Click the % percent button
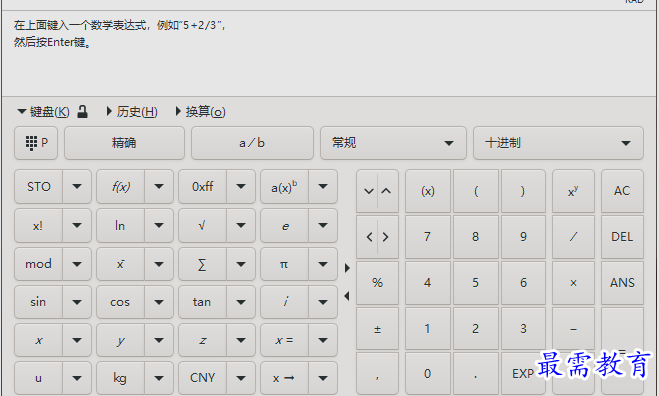The width and height of the screenshot is (659, 396). [x=377, y=282]
